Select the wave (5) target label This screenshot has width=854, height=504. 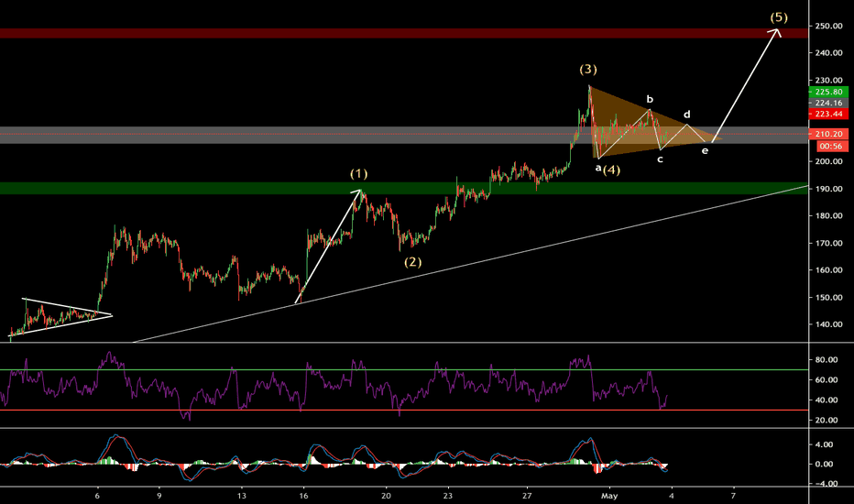[779, 17]
